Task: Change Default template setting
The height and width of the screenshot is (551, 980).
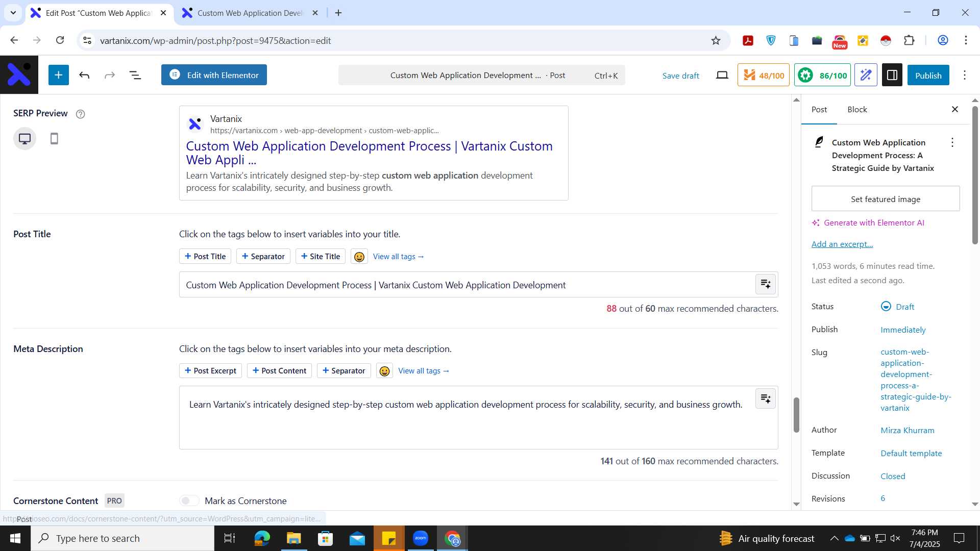Action: tap(911, 453)
